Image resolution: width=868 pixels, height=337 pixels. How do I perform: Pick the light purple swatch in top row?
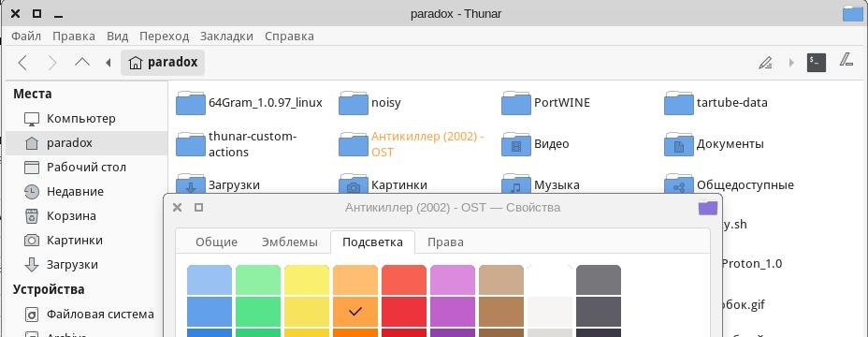tap(453, 280)
